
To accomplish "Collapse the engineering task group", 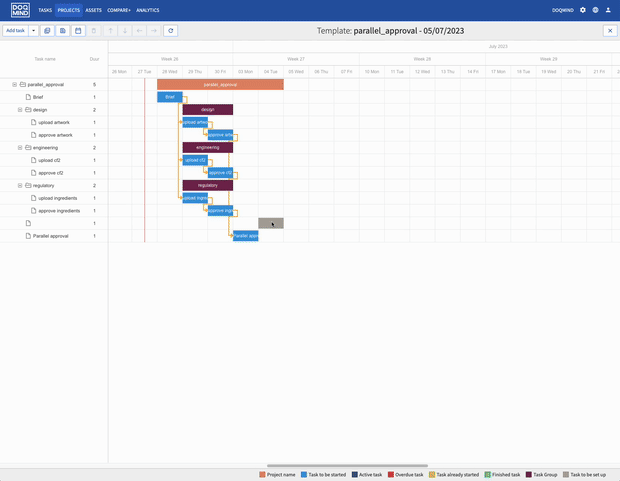I will (21, 148).
